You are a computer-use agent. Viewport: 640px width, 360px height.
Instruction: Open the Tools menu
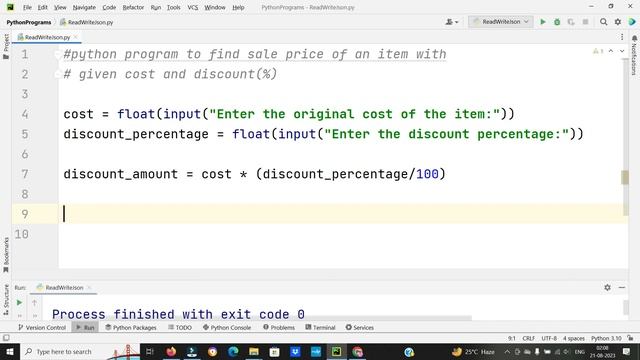pyautogui.click(x=173, y=7)
